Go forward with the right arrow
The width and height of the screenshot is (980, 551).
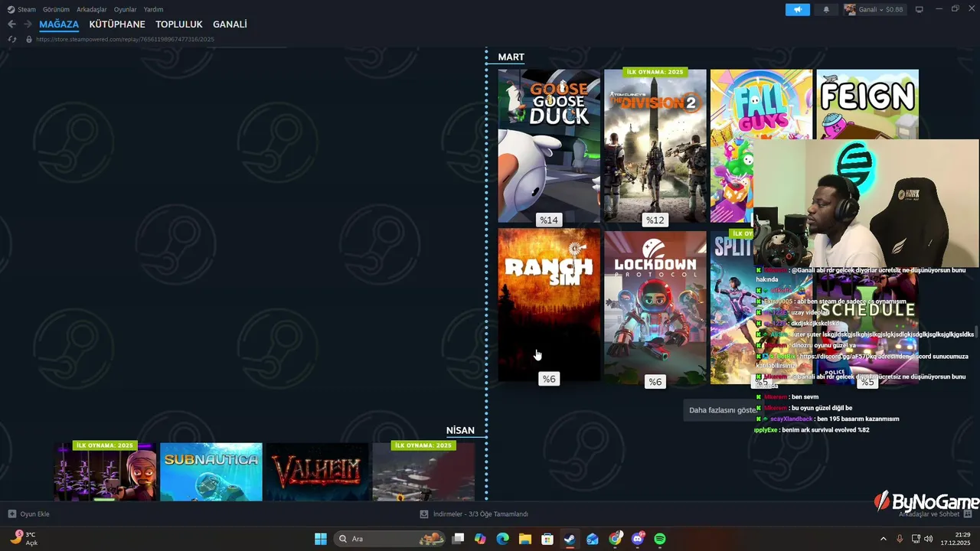pos(28,24)
